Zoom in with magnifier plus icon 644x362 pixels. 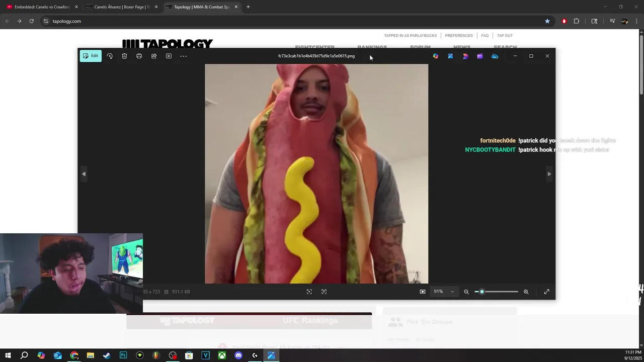[526, 292]
